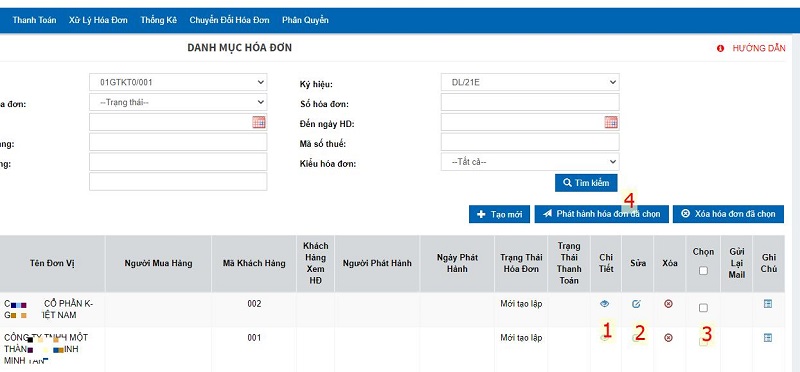This screenshot has height=372, width=800.
Task: Click Xóa hóa đơn đã chọn button
Action: [728, 214]
